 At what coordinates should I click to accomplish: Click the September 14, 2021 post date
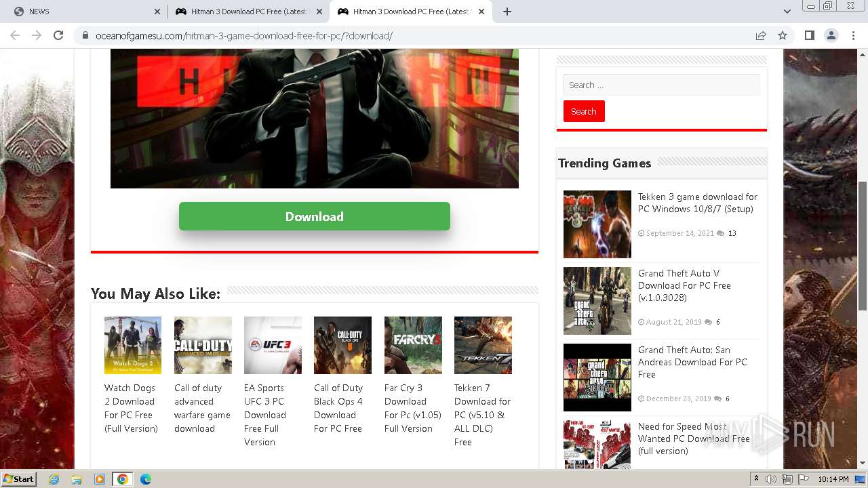[680, 233]
